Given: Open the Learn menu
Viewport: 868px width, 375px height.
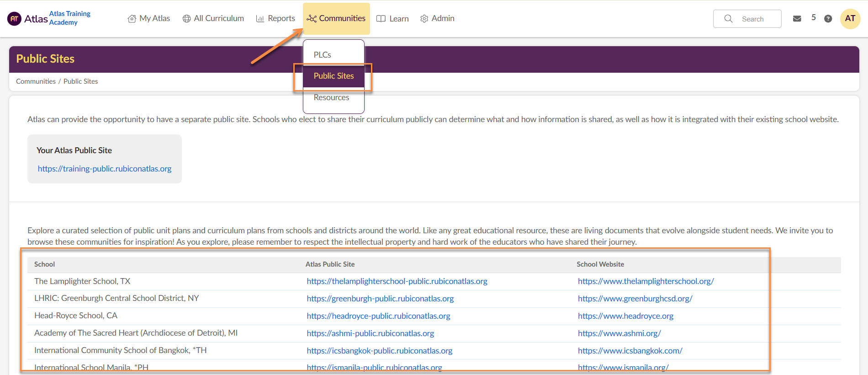Looking at the screenshot, I should coord(392,19).
